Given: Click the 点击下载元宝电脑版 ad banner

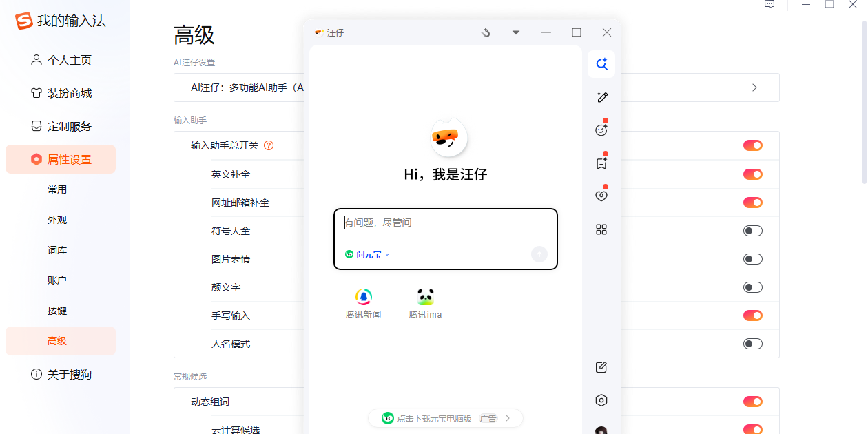Looking at the screenshot, I should (446, 418).
